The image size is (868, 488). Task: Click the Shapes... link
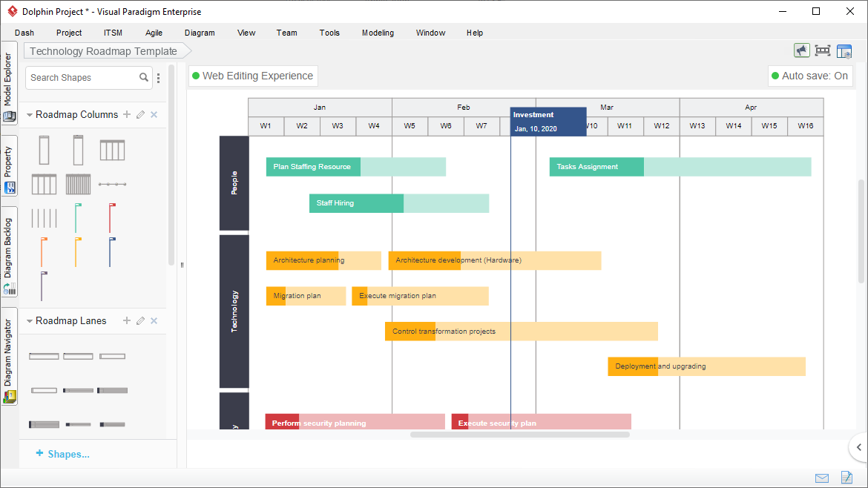(62, 454)
